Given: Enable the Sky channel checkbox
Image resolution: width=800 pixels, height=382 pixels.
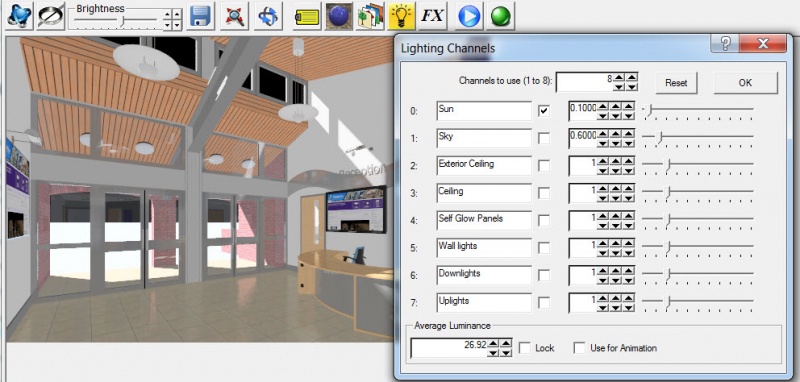Looking at the screenshot, I should (x=544, y=138).
